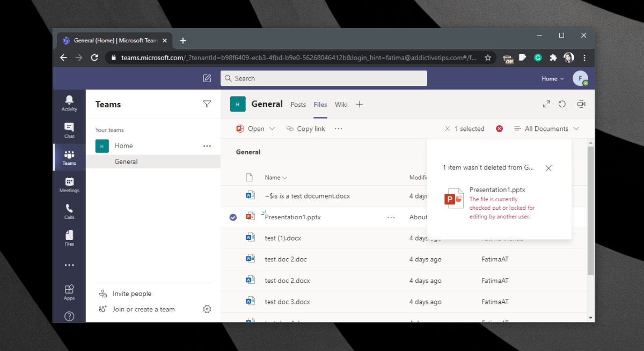
Task: Sort by Name column header
Action: point(276,178)
